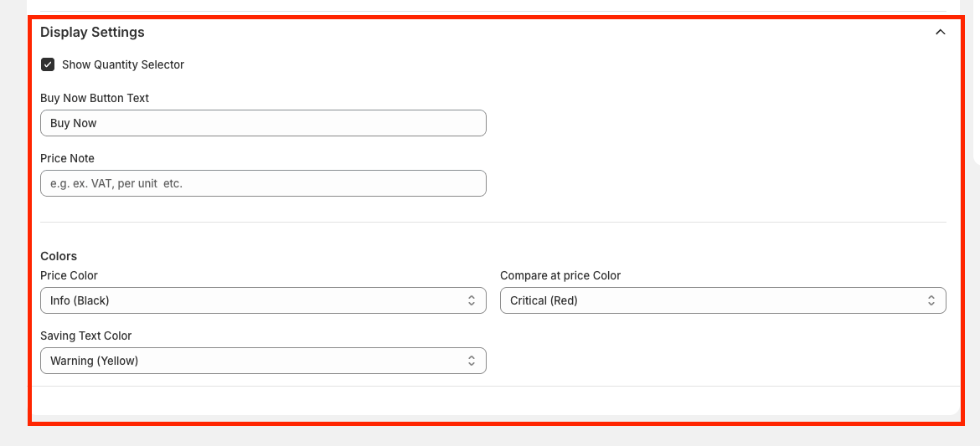Click the Compare at price Color label
Screen dimensions: 980x446
click(560, 275)
